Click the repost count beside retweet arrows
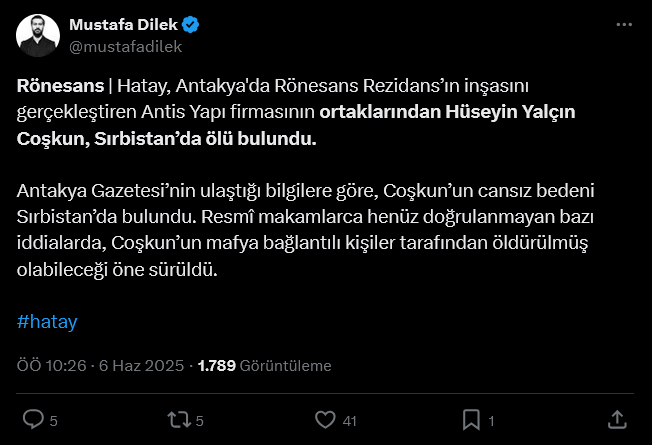This screenshot has height=445, width=652. [200, 420]
